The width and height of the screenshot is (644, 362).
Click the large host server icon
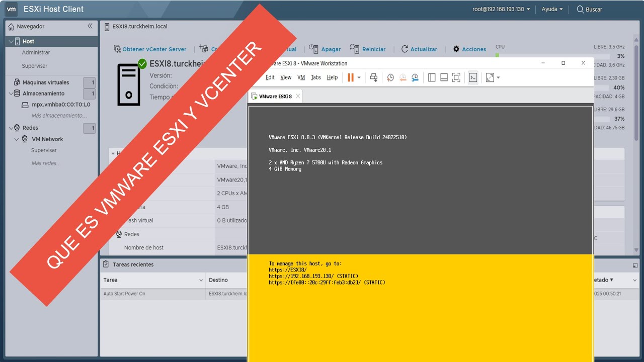tap(129, 85)
